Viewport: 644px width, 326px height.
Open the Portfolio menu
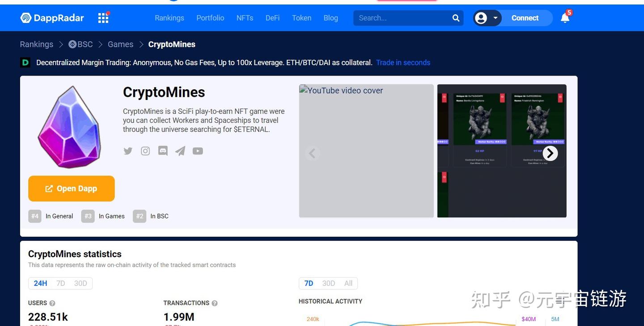(x=210, y=18)
